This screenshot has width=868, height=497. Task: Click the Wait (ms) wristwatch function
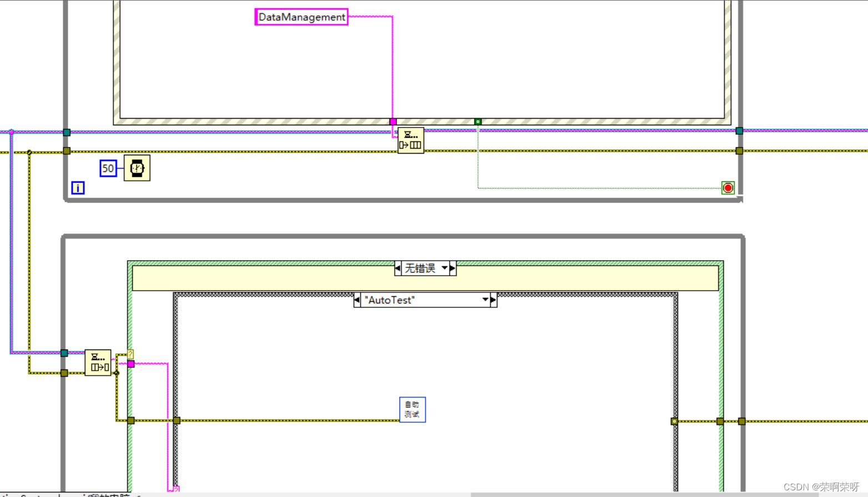(137, 168)
